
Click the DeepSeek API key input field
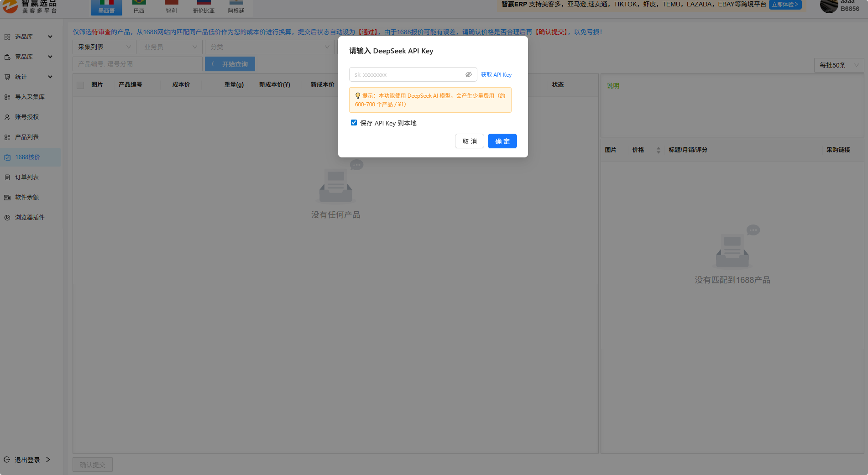point(413,74)
